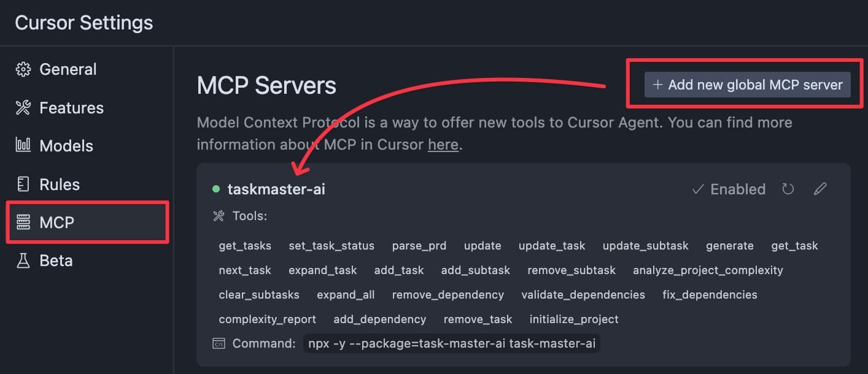Add a new global MCP server
Screen dimensions: 868x374
[x=747, y=85]
